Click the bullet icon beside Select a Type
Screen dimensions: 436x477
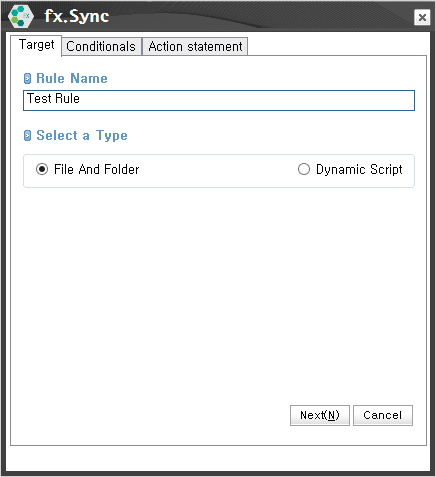click(28, 136)
